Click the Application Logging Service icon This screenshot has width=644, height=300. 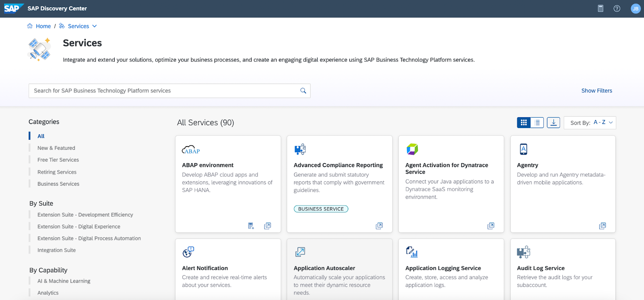(x=412, y=252)
